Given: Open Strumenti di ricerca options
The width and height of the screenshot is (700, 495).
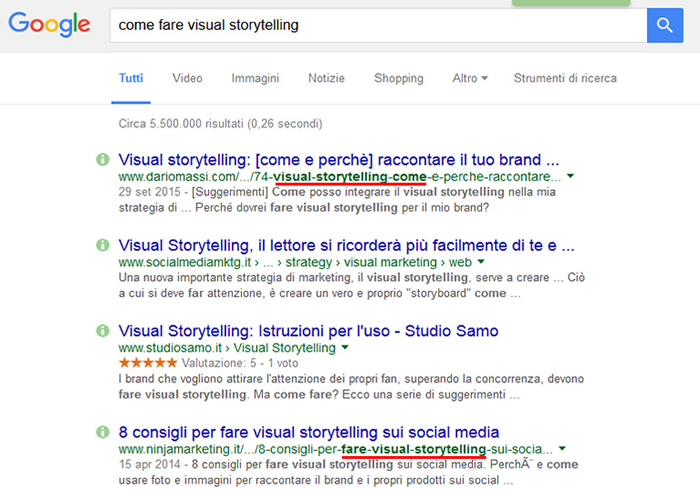Looking at the screenshot, I should 565,78.
